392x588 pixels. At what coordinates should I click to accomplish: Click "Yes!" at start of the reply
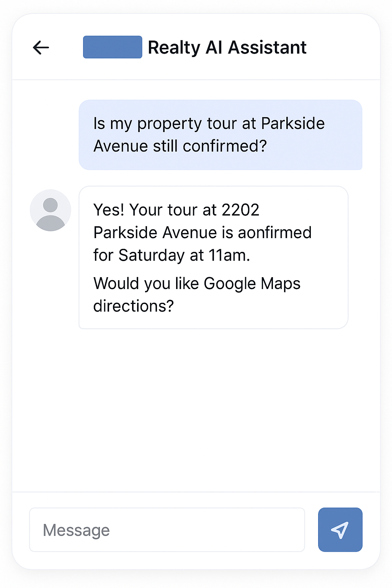coord(109,210)
